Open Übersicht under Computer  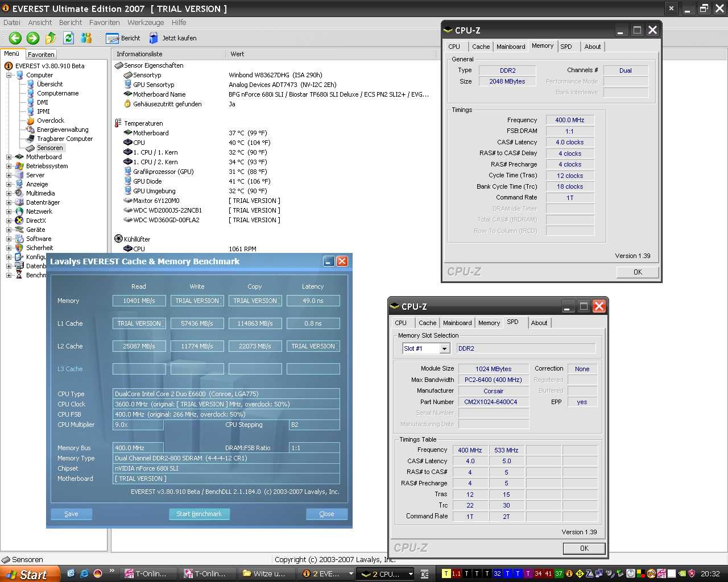click(x=49, y=84)
